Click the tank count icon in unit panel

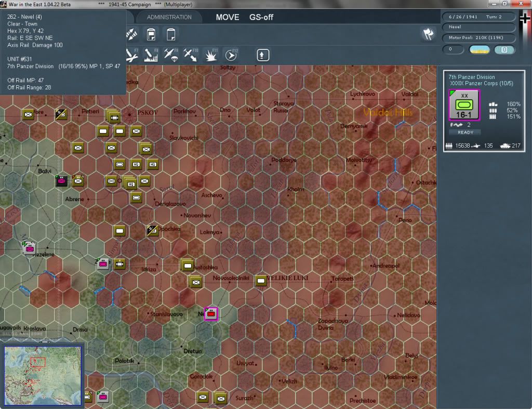coord(505,146)
